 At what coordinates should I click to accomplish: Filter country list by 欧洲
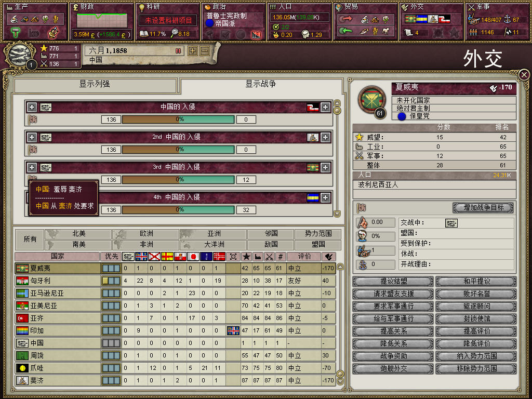[x=146, y=234]
